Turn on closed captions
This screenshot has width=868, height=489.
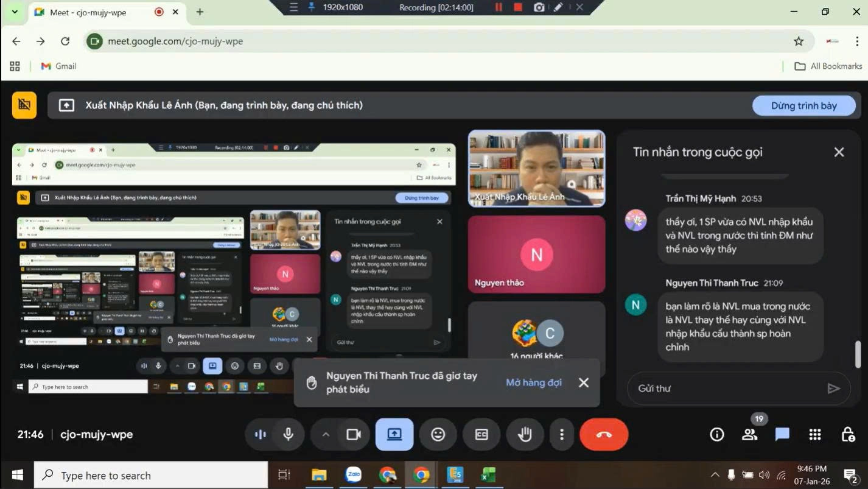coord(481,434)
